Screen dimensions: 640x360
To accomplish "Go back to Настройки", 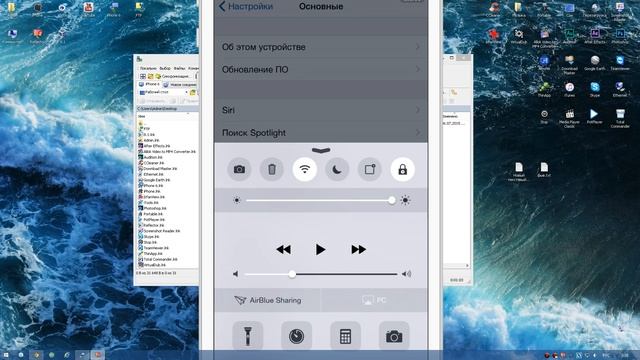I will [x=246, y=7].
